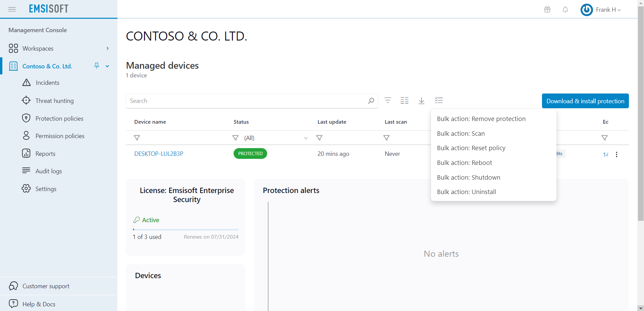Open Protection policies page
The width and height of the screenshot is (644, 311).
[x=59, y=119]
